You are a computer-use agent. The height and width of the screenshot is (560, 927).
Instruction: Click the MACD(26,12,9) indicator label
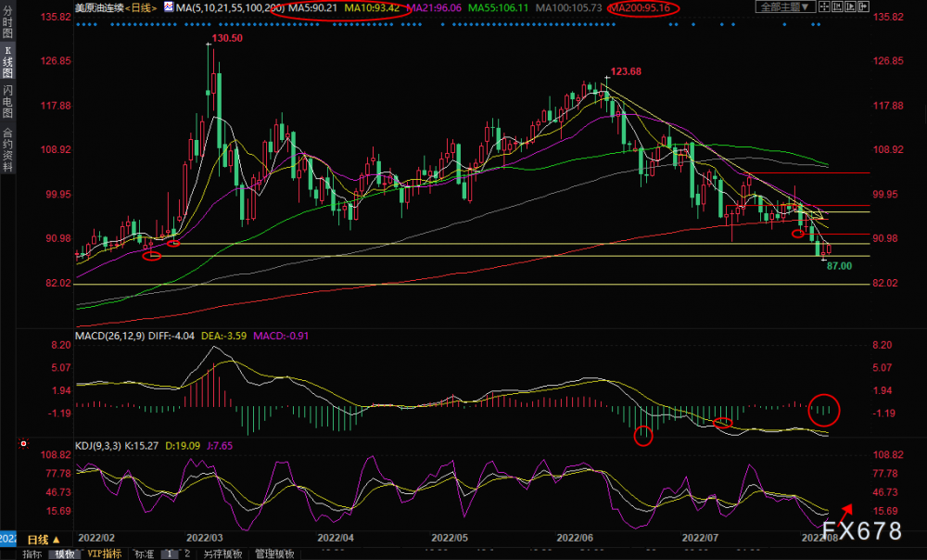point(109,336)
